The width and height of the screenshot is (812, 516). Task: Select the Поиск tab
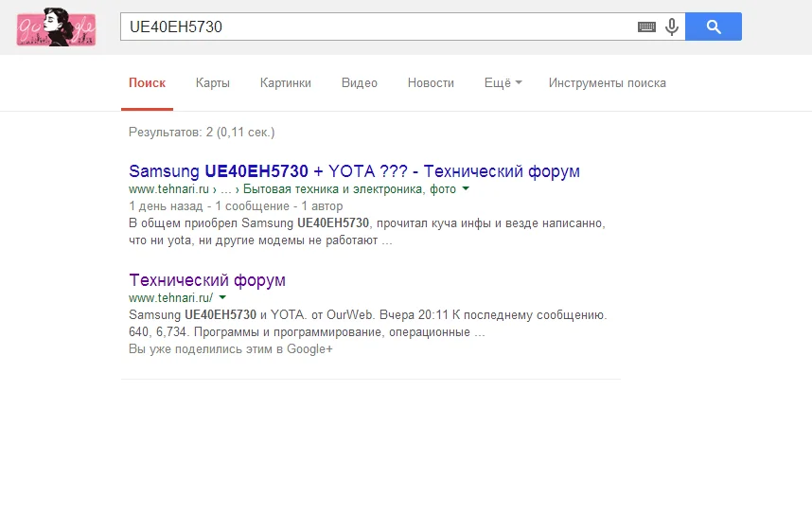pyautogui.click(x=147, y=83)
